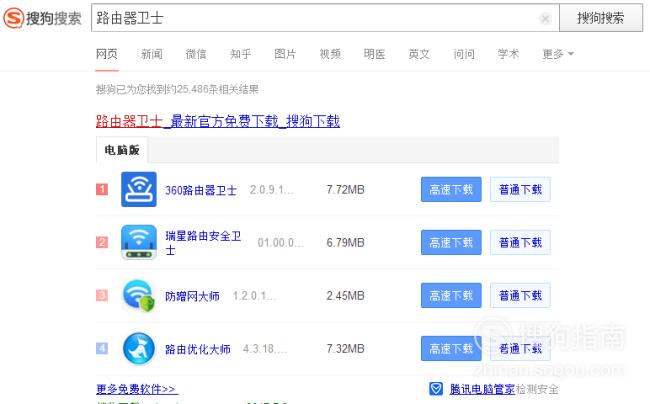Image resolution: width=650 pixels, height=404 pixels.
Task: Click the 7.72MB file size
Action: 345,190
